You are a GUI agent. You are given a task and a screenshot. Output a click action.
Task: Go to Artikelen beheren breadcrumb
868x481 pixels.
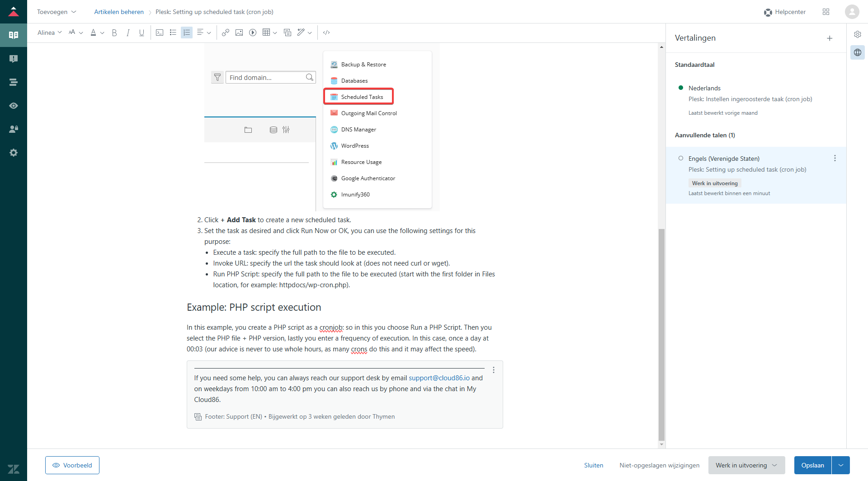click(119, 12)
